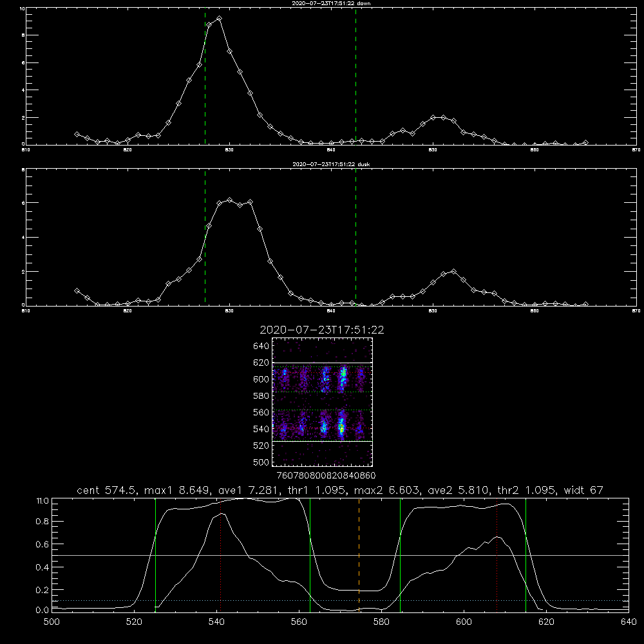Click the 'thr2 1.095' value

(527, 490)
